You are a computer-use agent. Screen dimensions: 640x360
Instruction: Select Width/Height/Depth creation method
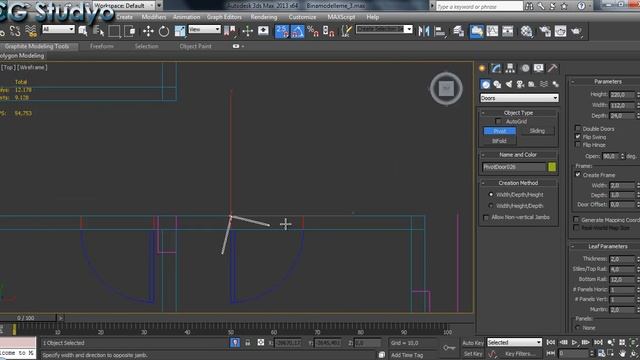tap(491, 206)
